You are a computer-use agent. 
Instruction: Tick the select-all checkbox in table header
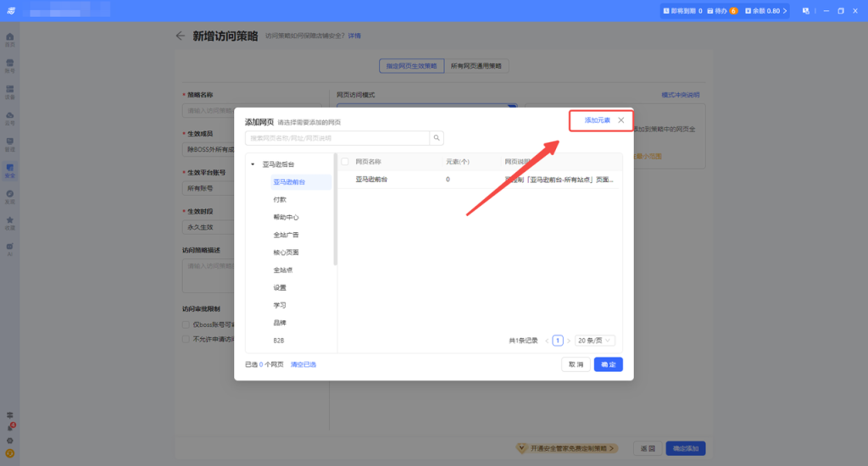point(345,161)
